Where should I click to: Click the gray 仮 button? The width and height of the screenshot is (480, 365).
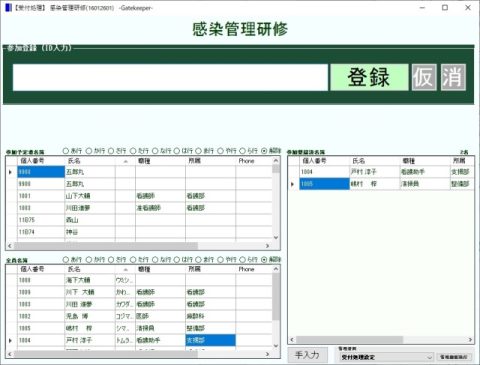(x=424, y=77)
